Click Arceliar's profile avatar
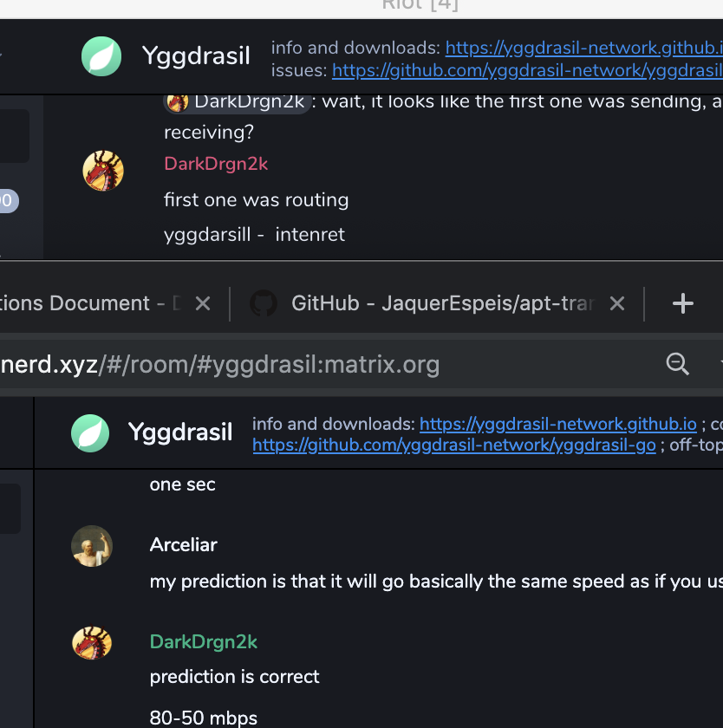The height and width of the screenshot is (728, 723). tap(92, 546)
